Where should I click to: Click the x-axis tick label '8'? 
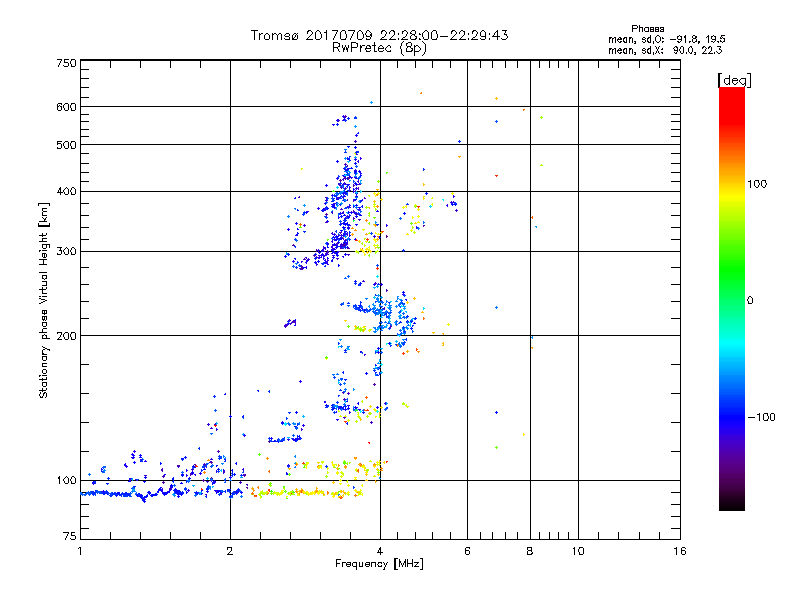[x=530, y=551]
